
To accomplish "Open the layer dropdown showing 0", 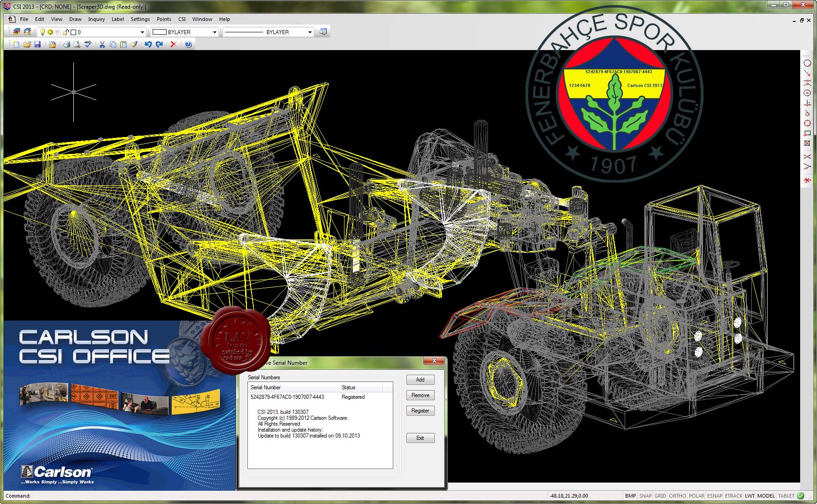I will click(142, 32).
